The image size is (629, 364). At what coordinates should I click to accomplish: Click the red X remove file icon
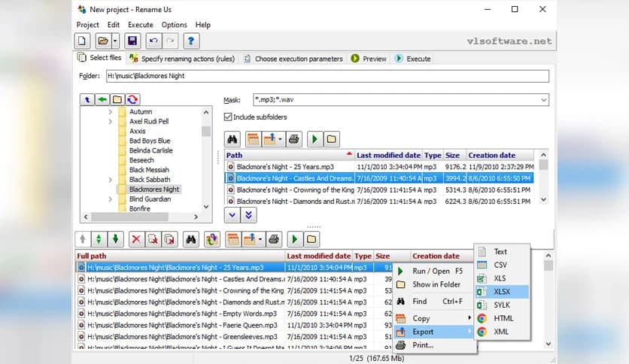[x=135, y=239]
